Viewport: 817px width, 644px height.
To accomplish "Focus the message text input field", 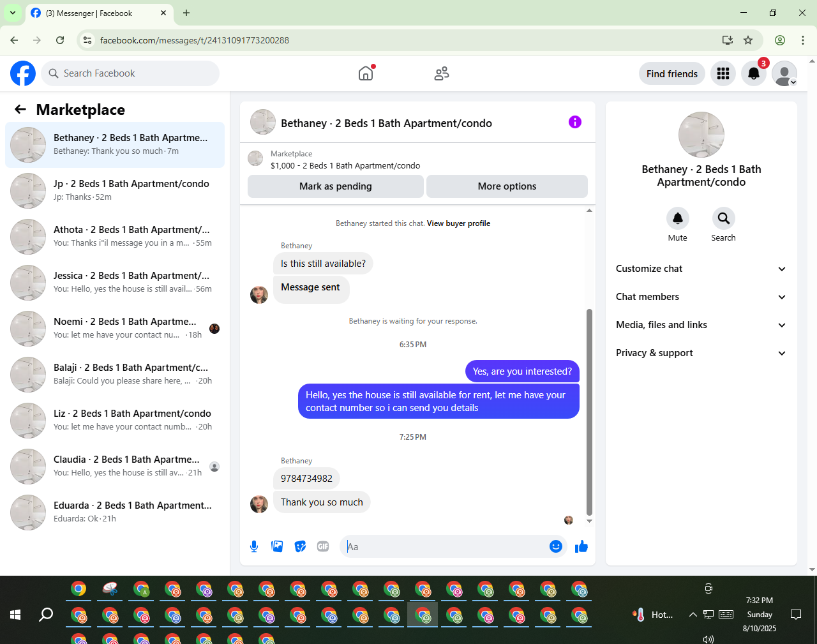I will coord(444,546).
